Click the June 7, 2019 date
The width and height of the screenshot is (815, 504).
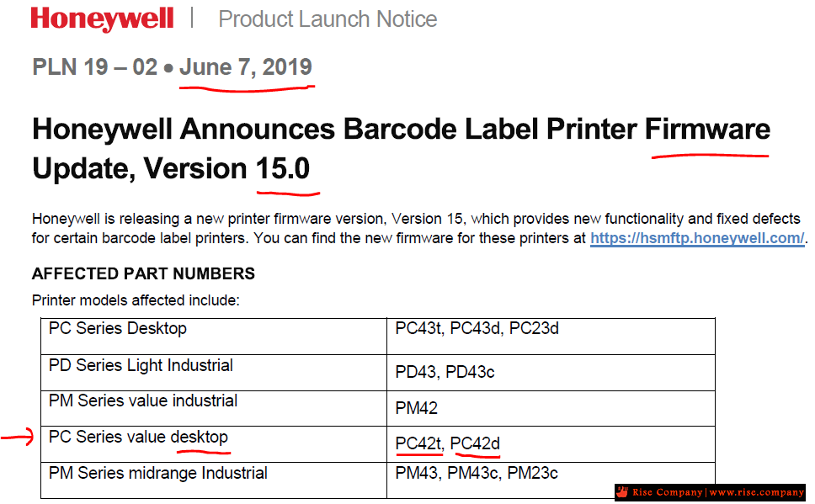245,67
